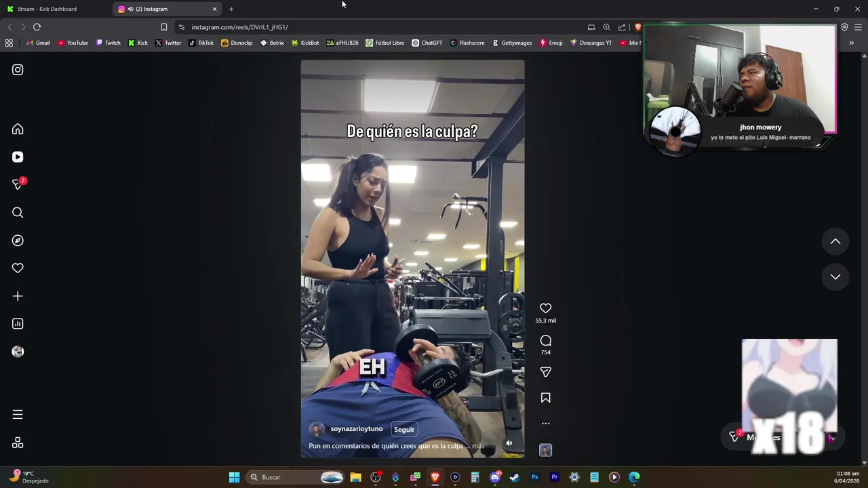Open the browser apps grid icon
The image size is (868, 488).
(9, 43)
